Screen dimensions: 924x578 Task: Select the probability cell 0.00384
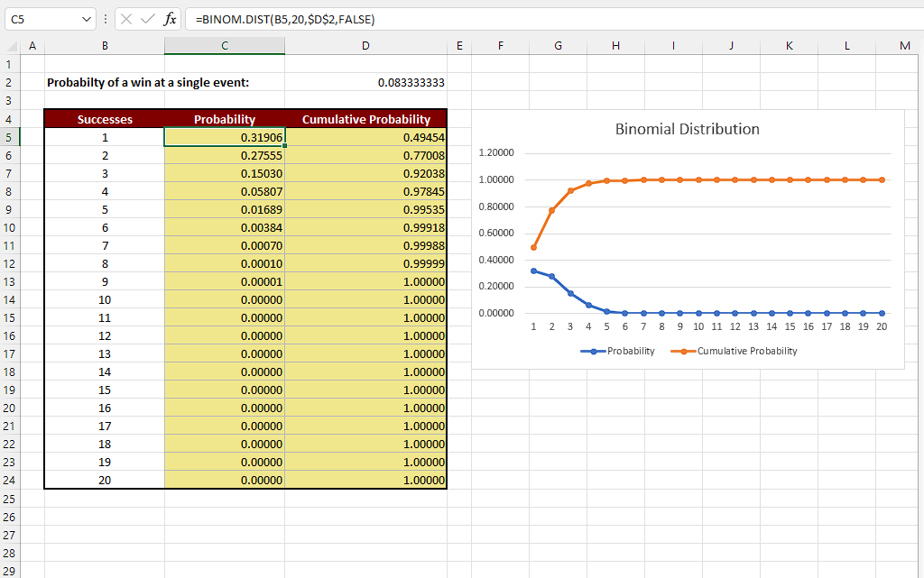coord(225,227)
